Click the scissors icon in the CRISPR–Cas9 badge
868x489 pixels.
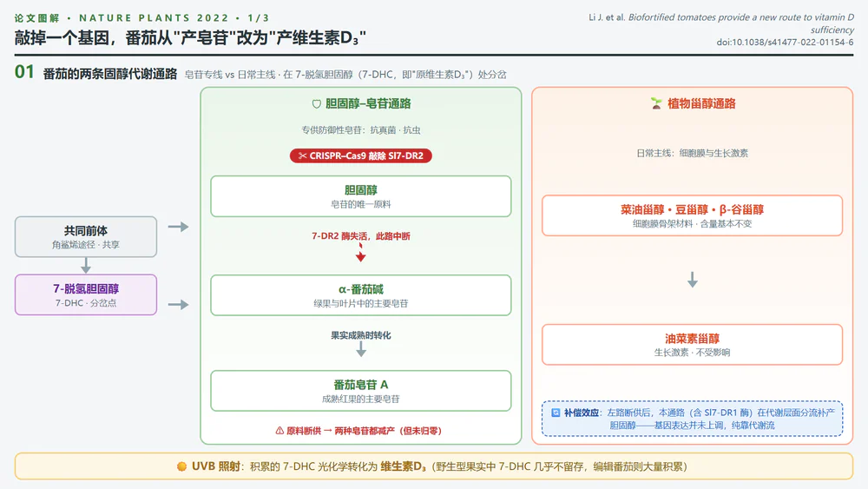coord(302,155)
